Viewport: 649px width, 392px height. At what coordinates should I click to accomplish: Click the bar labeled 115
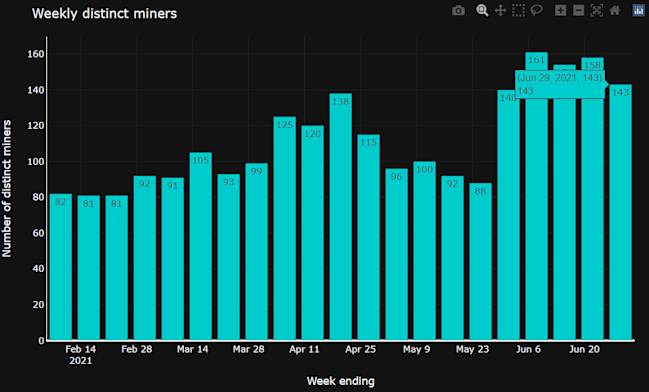(368, 237)
